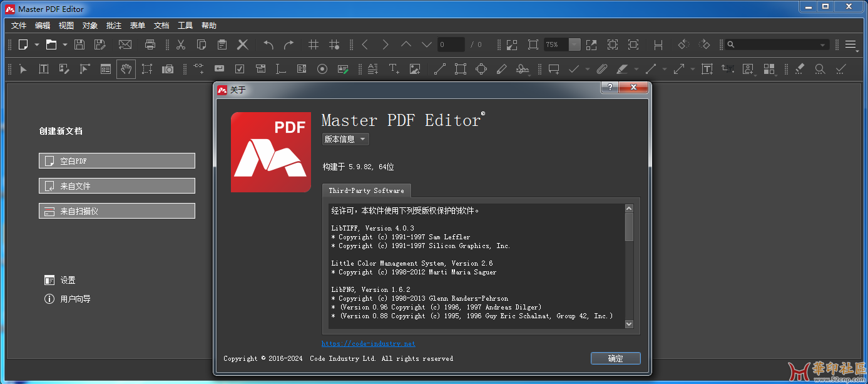Select the snapshot camera tool
The width and height of the screenshot is (868, 384).
click(168, 69)
